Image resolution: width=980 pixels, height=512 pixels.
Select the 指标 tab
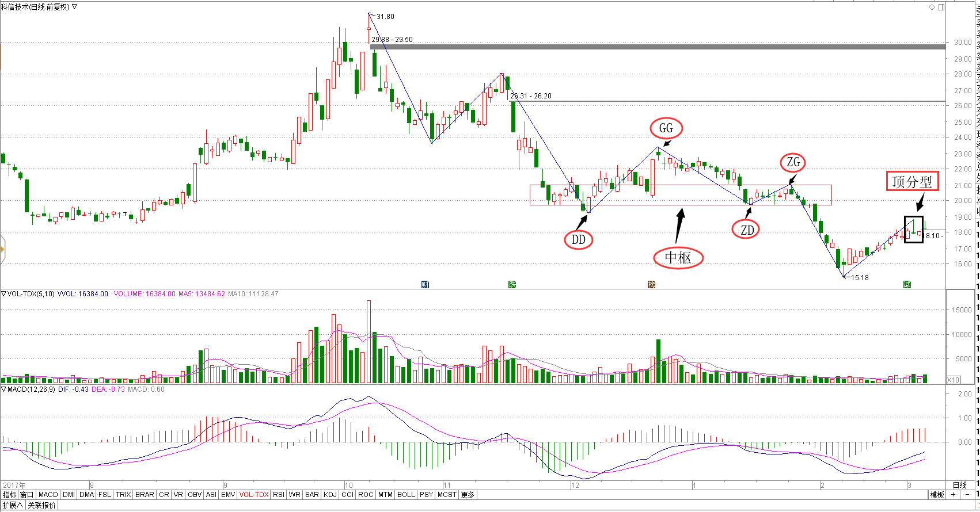(10, 495)
